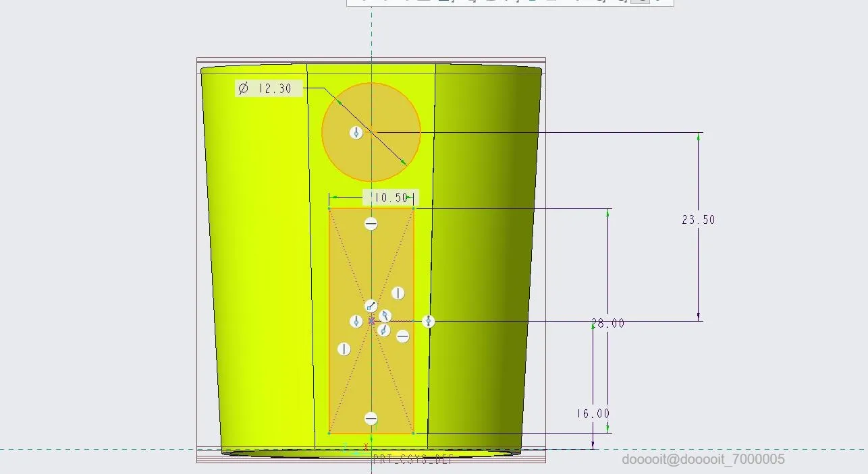Image resolution: width=868 pixels, height=474 pixels.
Task: Click the coincident constraint icon at circle center
Action: [x=356, y=133]
